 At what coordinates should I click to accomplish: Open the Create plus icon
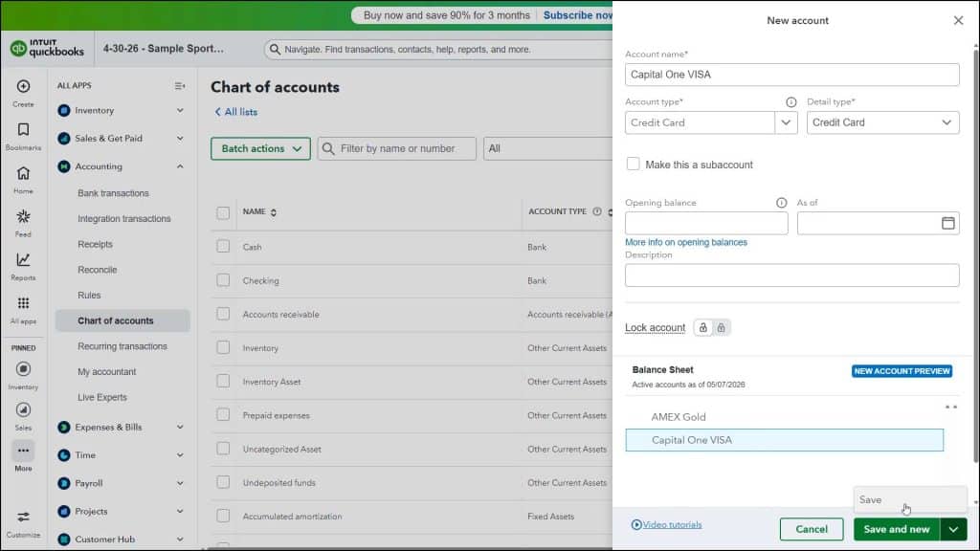(x=23, y=86)
